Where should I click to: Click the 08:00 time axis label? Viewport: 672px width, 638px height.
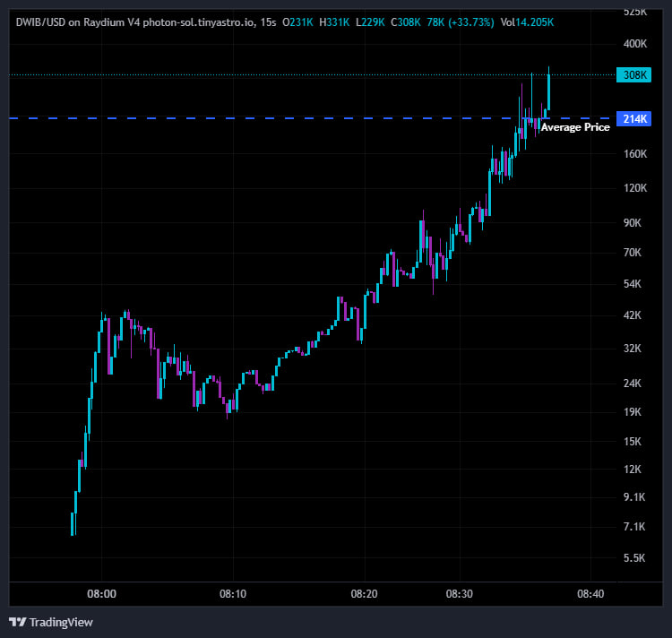point(101,594)
